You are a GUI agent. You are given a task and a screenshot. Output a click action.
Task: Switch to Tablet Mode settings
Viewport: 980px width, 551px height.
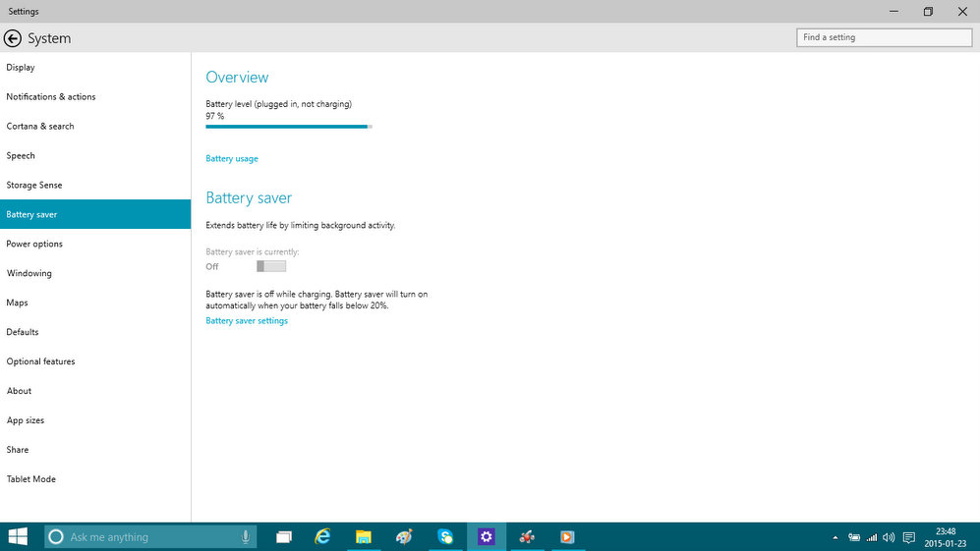31,479
